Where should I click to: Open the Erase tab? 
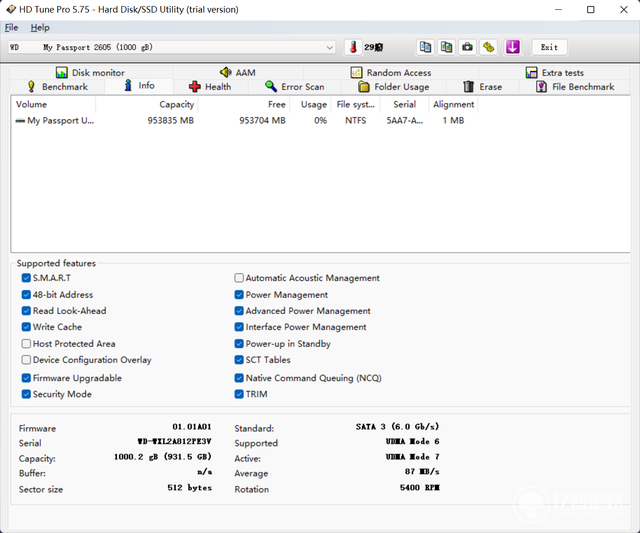tap(482, 87)
